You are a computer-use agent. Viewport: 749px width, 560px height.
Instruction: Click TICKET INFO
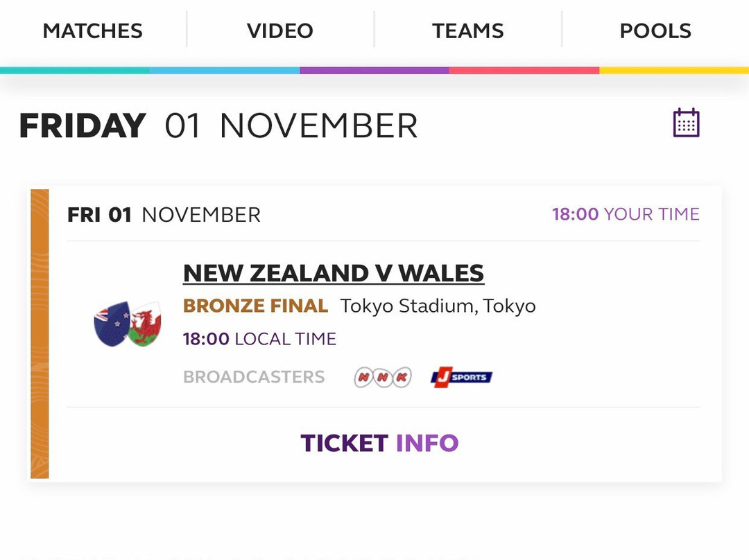(379, 443)
